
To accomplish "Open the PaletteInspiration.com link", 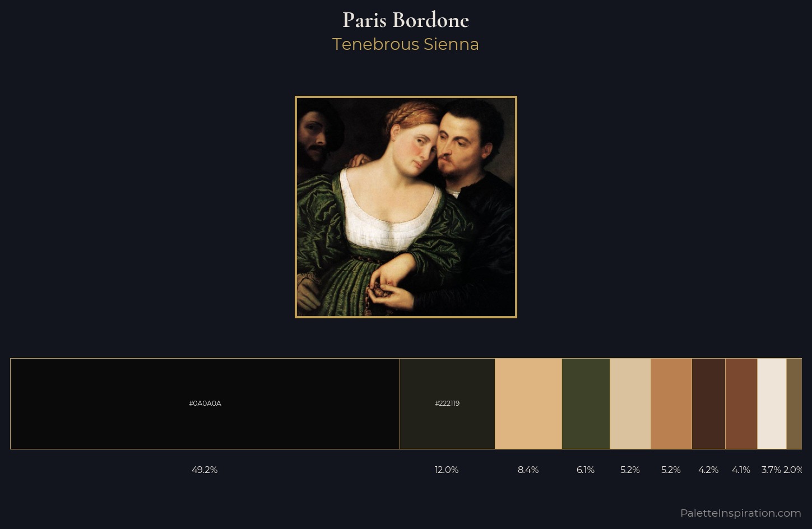I will (x=740, y=513).
